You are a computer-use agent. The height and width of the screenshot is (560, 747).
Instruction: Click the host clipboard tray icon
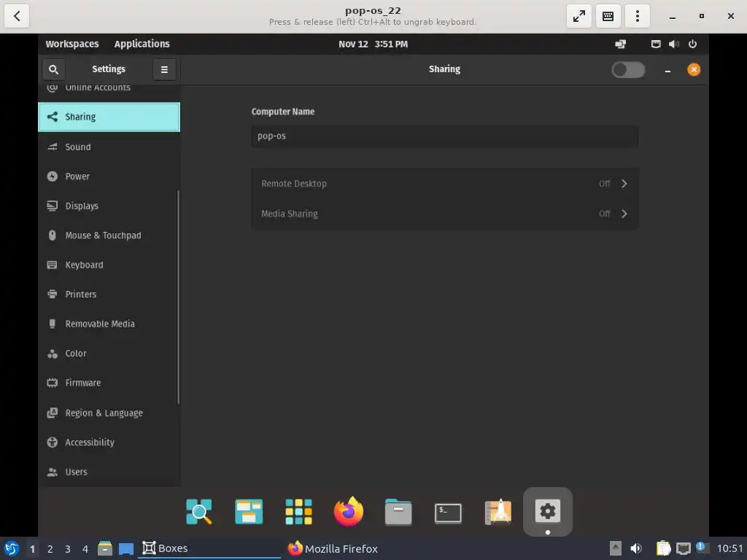click(x=663, y=548)
